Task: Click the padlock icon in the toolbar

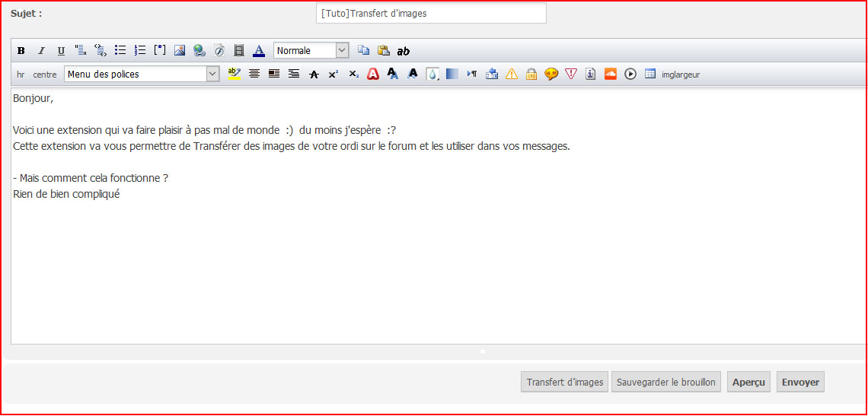Action: pyautogui.click(x=531, y=75)
